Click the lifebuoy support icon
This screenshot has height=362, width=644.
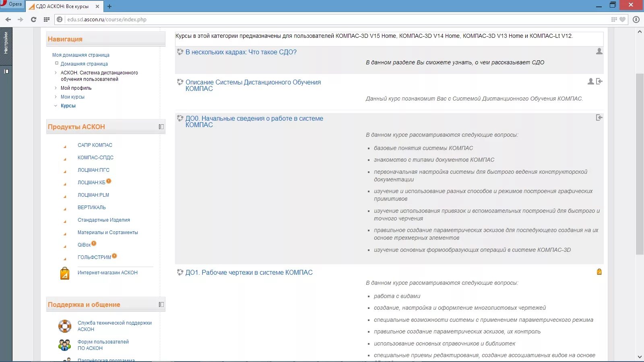pyautogui.click(x=65, y=326)
